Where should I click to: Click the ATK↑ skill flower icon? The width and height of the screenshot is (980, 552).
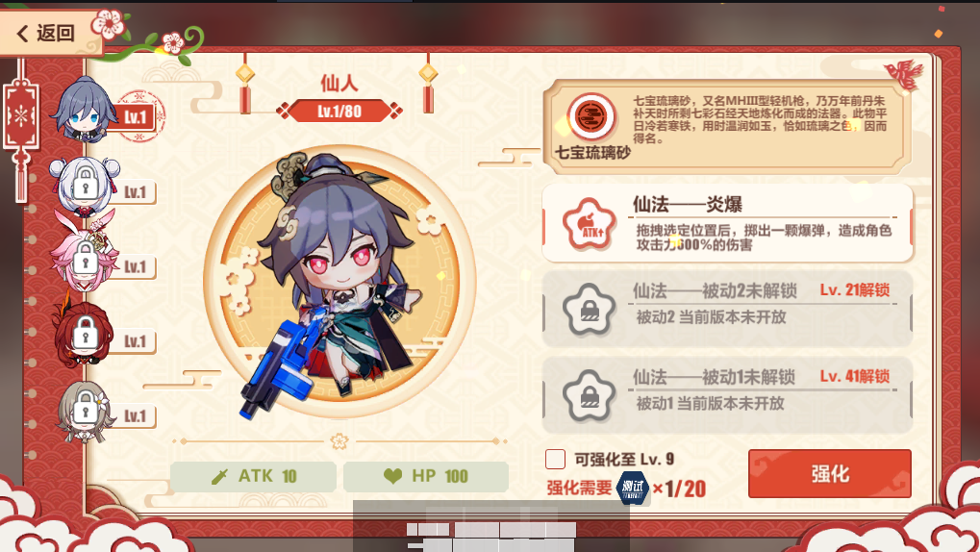(589, 224)
